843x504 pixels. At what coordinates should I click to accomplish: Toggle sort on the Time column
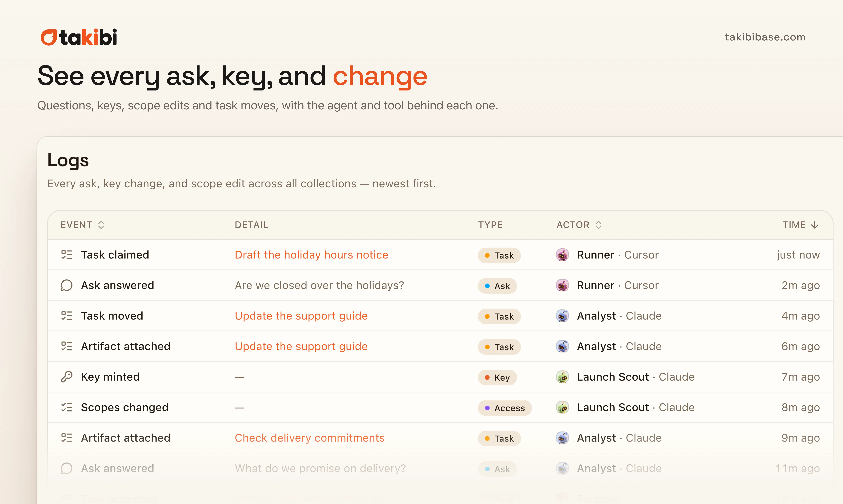tap(801, 225)
